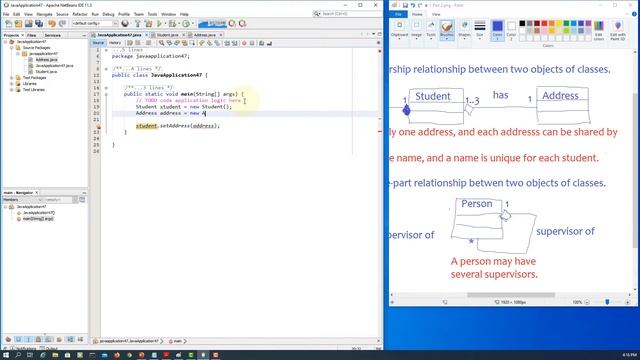The image size is (640, 360).
Task: Select Color 1 in Paint ribbon
Action: (497, 31)
